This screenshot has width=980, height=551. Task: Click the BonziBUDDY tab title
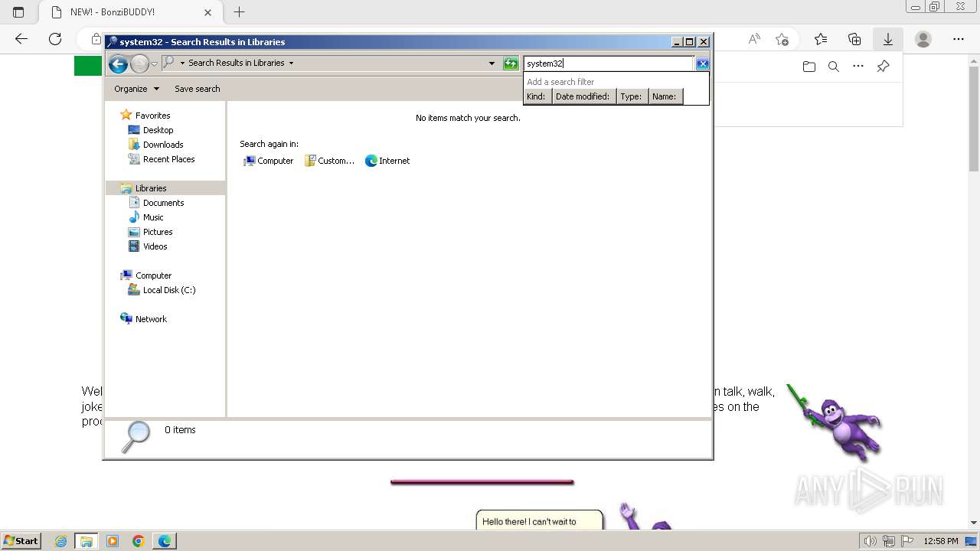click(x=113, y=12)
